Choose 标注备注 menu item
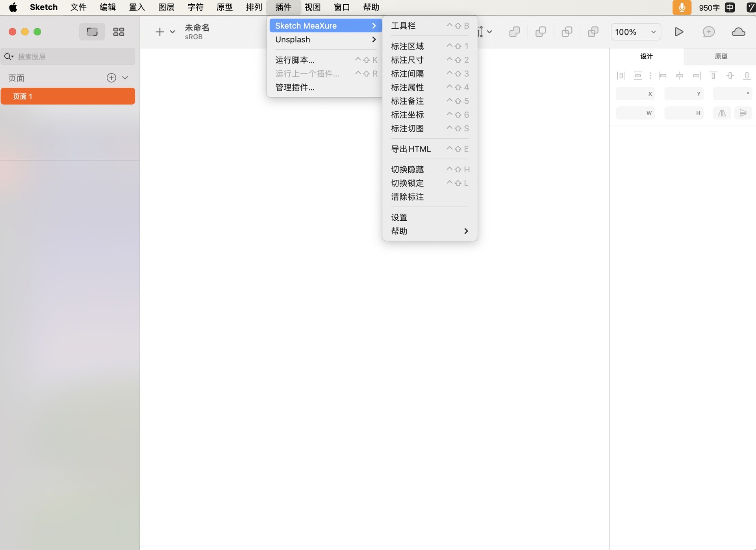 (430, 101)
